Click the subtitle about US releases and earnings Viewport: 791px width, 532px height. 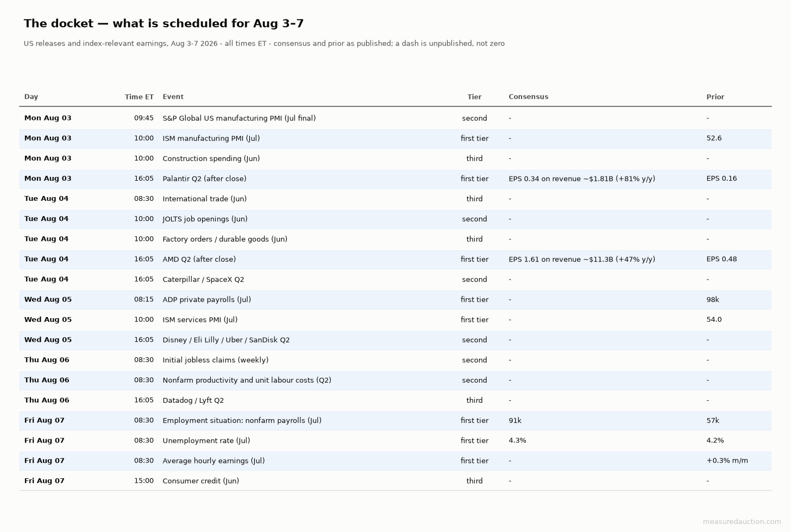(264, 43)
